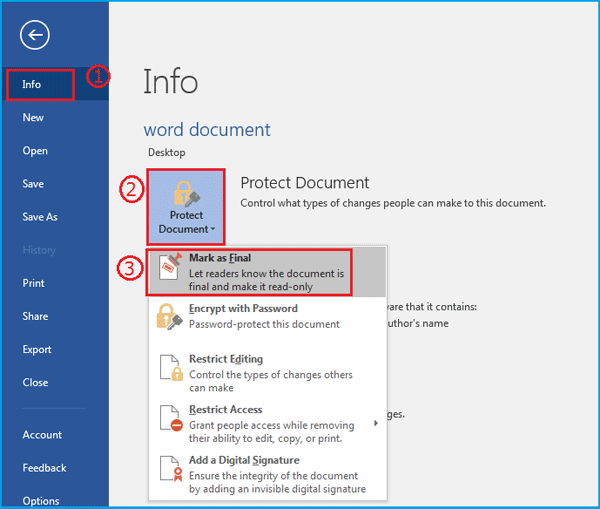
Task: Click the large 'Info' page heading
Action: [170, 81]
